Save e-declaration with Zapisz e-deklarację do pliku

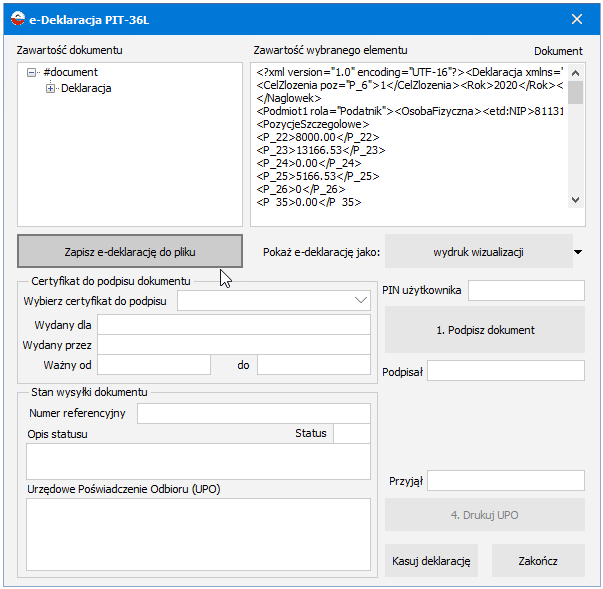[130, 251]
